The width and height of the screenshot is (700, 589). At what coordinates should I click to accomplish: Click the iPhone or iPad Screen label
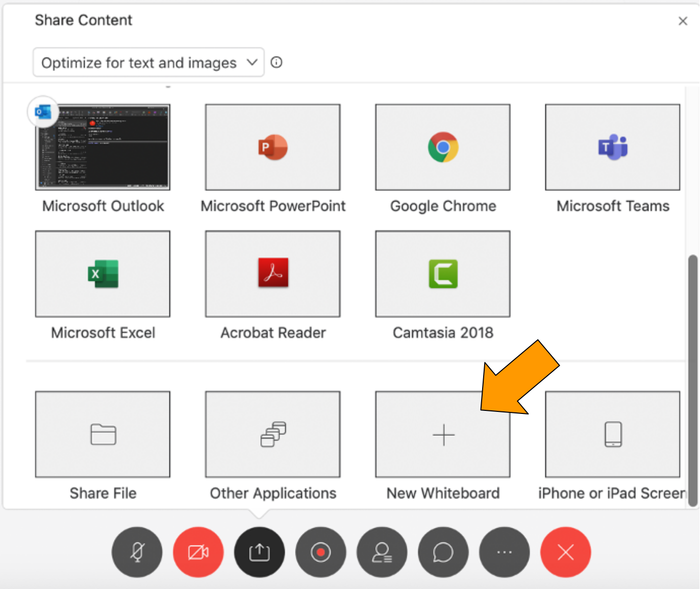pyautogui.click(x=612, y=493)
